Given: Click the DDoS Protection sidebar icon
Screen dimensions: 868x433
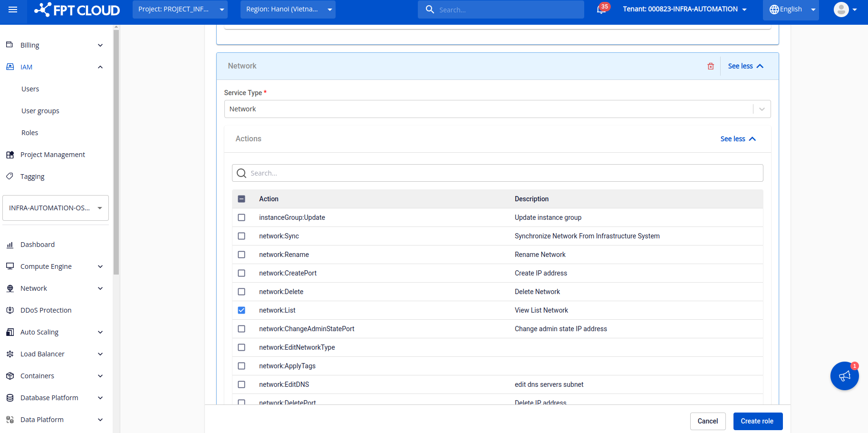Looking at the screenshot, I should coord(10,310).
